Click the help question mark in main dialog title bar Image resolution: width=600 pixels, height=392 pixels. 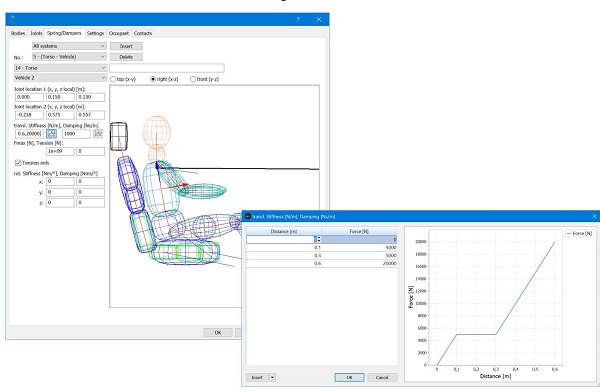(x=298, y=19)
